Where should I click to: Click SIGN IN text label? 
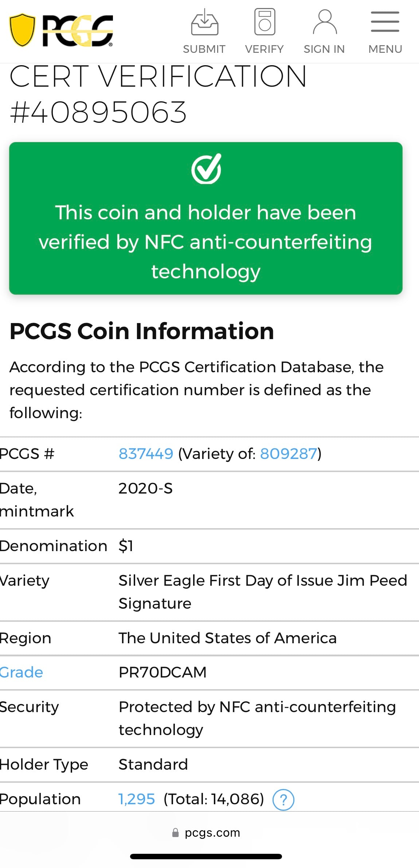(x=324, y=48)
